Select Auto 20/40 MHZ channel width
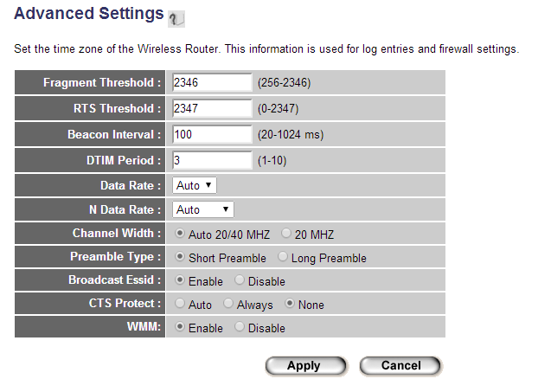 pyautogui.click(x=180, y=234)
